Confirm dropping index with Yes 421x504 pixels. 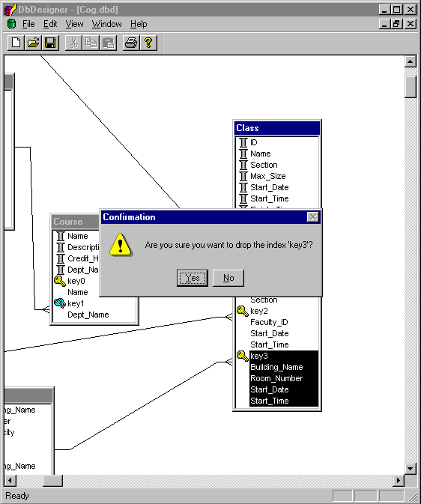pyautogui.click(x=193, y=278)
